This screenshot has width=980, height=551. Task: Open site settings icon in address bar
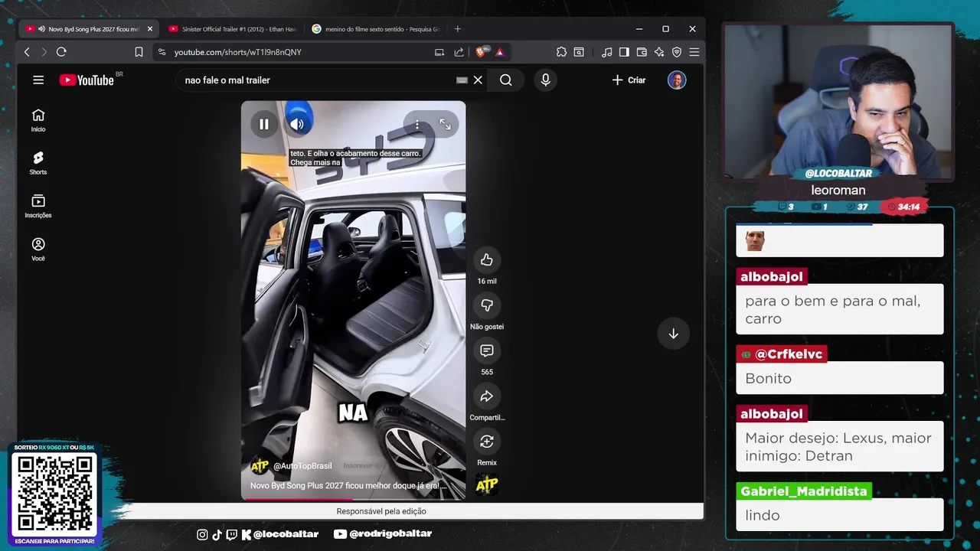[x=162, y=52]
